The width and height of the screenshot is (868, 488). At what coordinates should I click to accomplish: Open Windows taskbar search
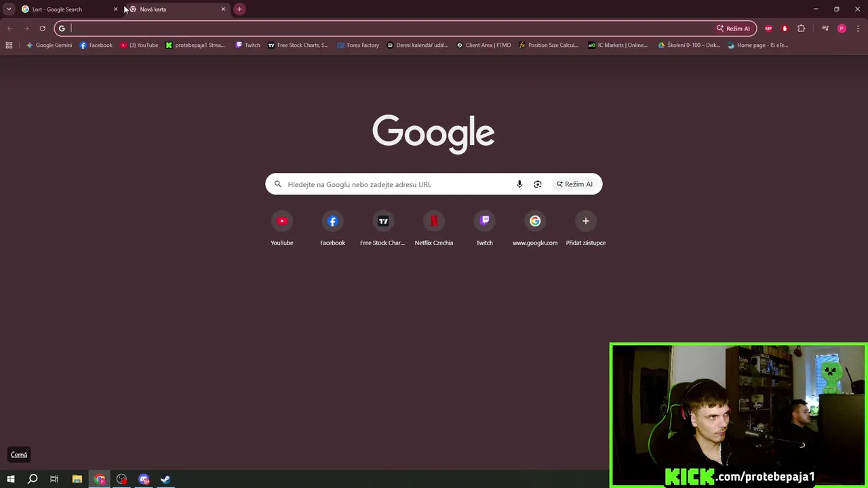[x=32, y=479]
